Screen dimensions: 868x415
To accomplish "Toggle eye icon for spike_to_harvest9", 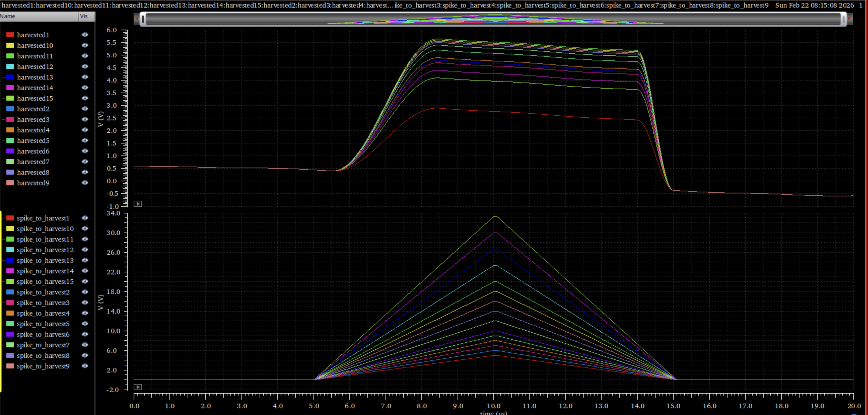I will point(85,366).
